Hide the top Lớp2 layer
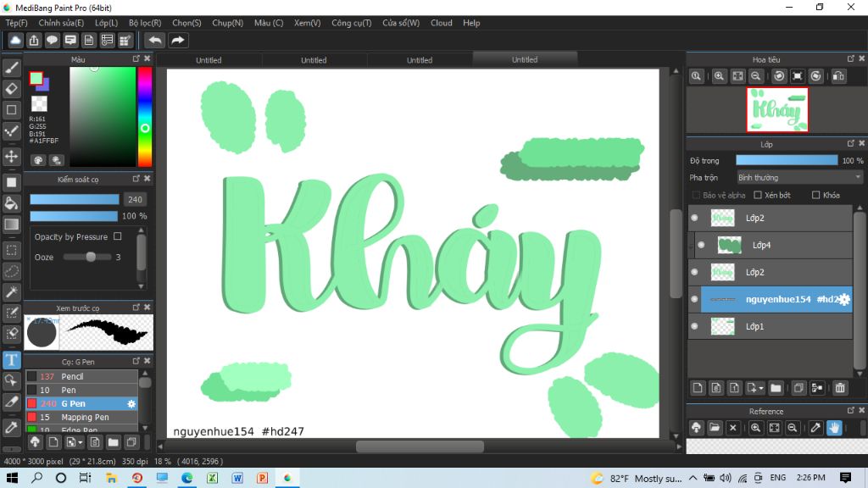 click(x=695, y=218)
